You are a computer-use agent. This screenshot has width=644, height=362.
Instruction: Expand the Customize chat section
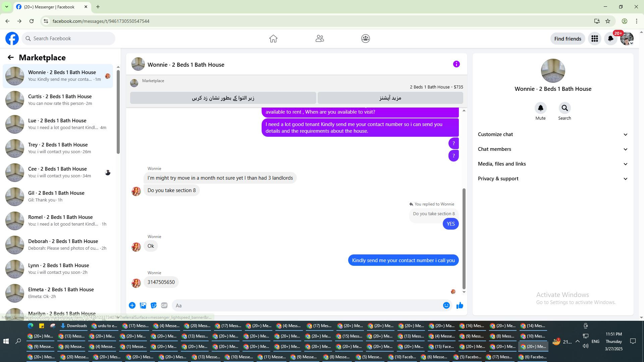553,134
